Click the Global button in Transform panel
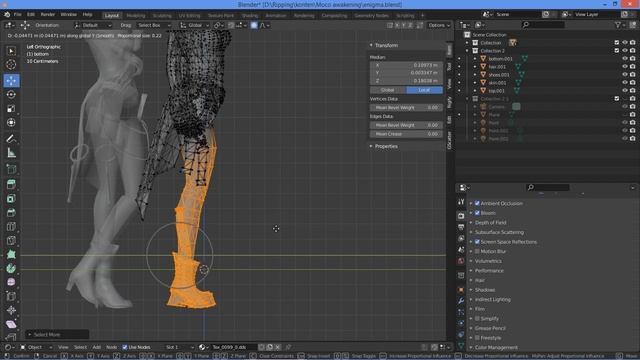 [x=388, y=90]
